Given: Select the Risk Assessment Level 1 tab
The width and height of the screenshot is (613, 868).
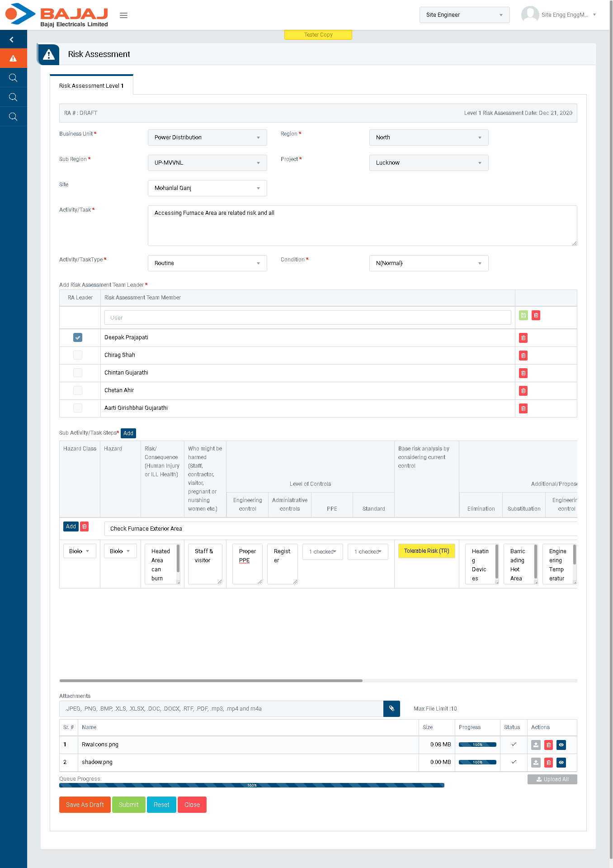Looking at the screenshot, I should coord(91,85).
